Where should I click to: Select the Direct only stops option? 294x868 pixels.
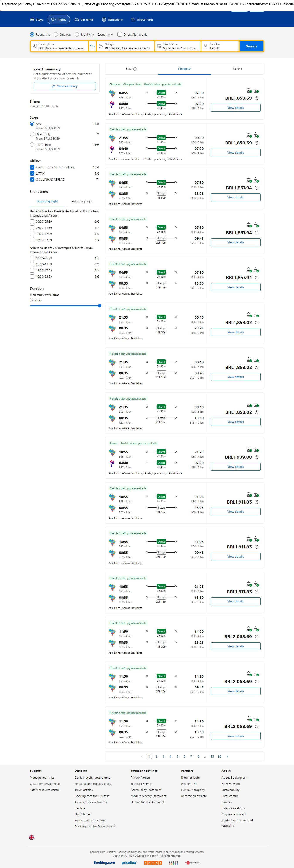coord(32,134)
